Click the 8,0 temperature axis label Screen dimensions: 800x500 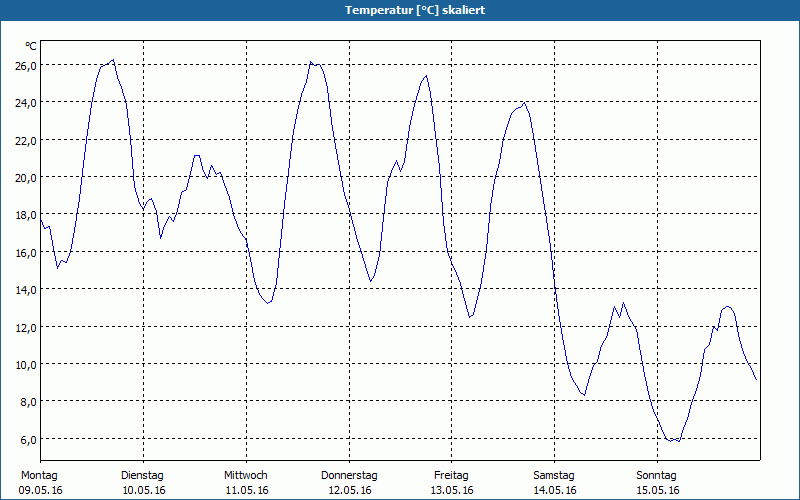coord(28,402)
